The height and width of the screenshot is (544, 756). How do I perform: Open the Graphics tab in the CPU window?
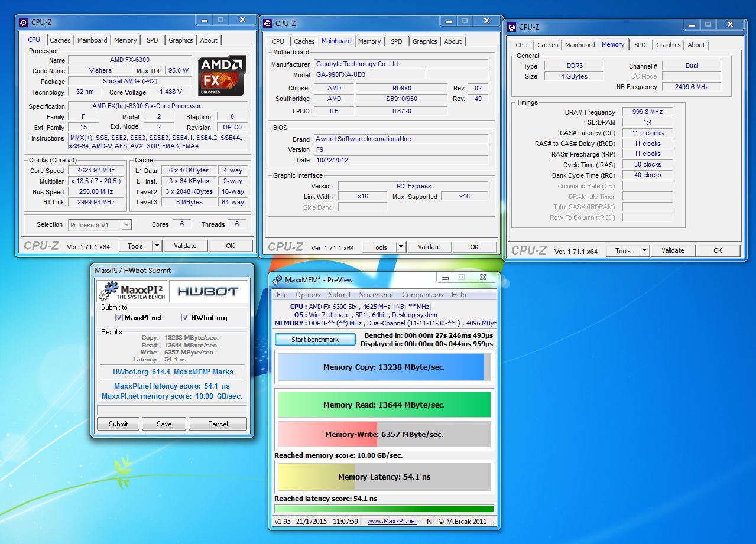pyautogui.click(x=180, y=40)
